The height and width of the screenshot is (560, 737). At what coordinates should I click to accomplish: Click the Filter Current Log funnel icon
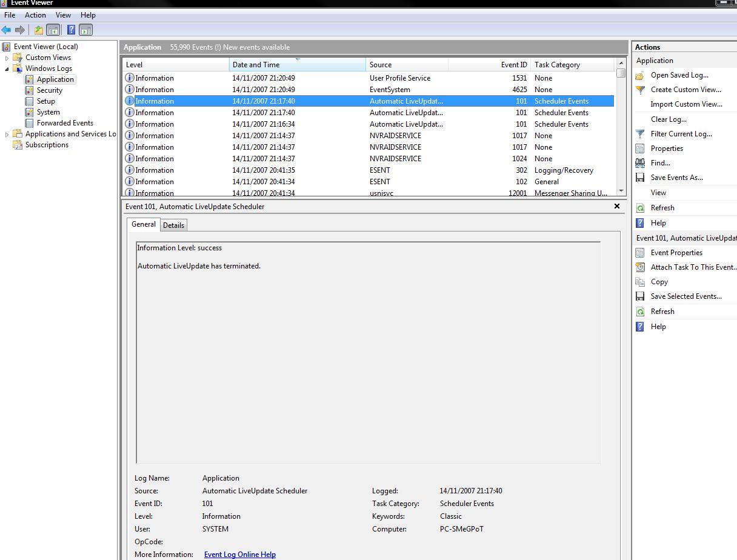tap(640, 134)
